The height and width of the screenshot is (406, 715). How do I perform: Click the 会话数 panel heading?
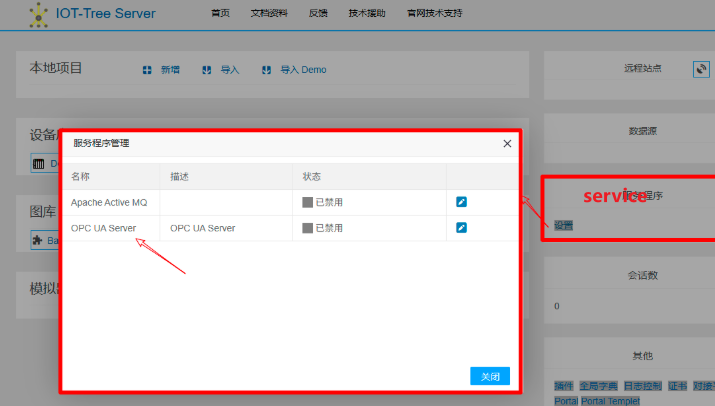coord(642,275)
